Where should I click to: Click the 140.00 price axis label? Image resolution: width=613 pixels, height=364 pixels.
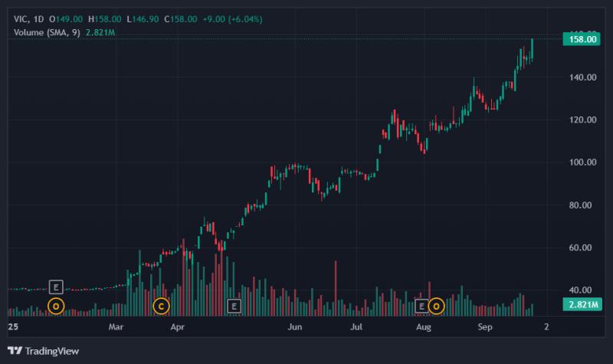point(582,77)
